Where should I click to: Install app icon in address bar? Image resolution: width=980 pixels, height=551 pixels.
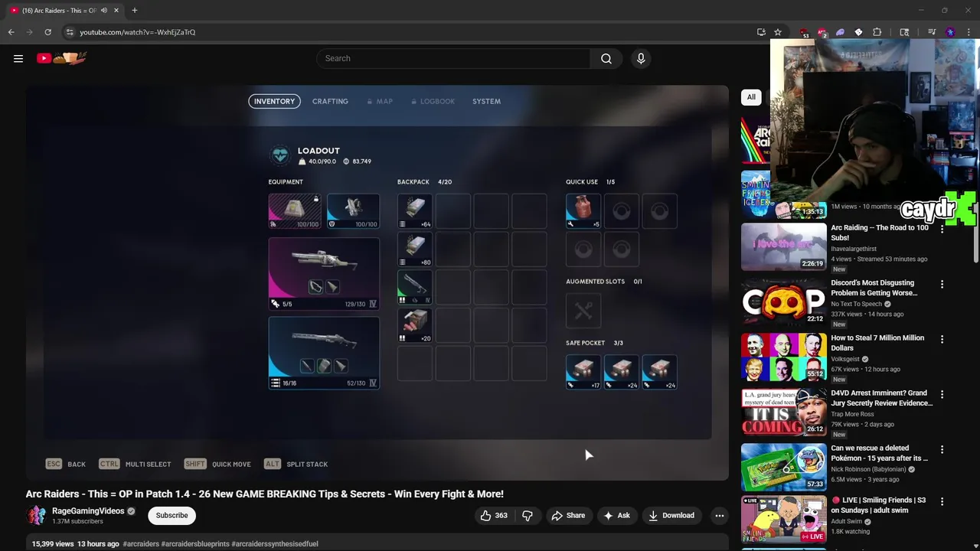(761, 32)
